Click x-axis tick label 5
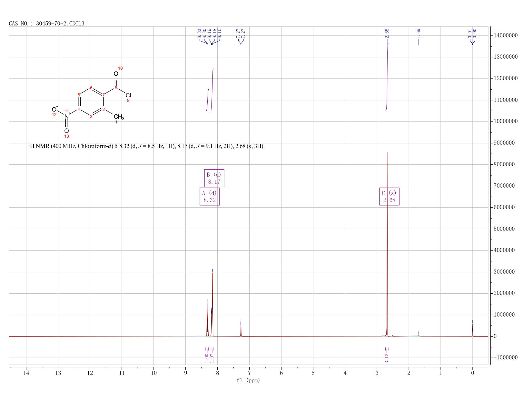The image size is (532, 411). click(313, 373)
